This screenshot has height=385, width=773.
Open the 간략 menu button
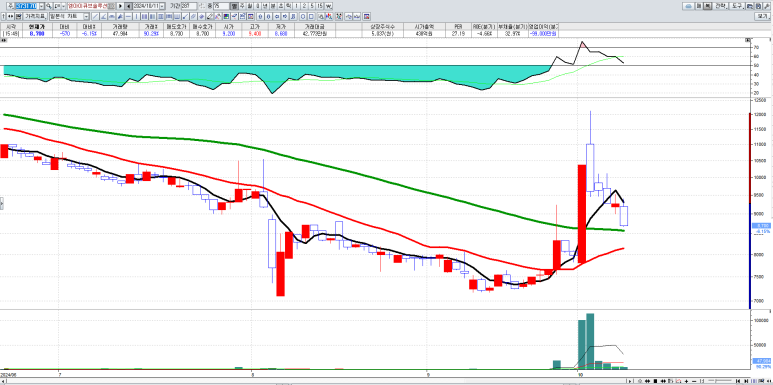721,6
